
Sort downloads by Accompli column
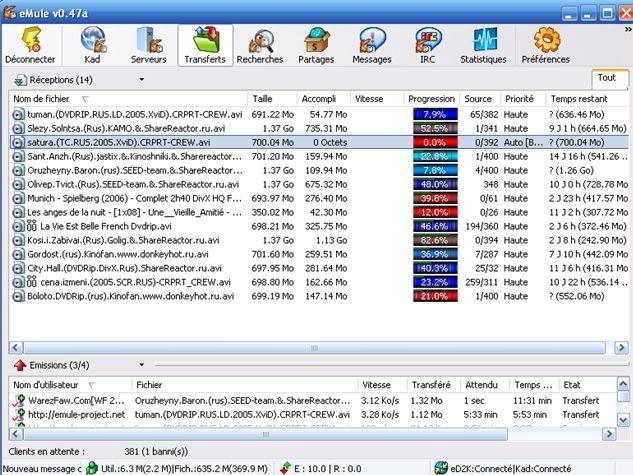324,98
